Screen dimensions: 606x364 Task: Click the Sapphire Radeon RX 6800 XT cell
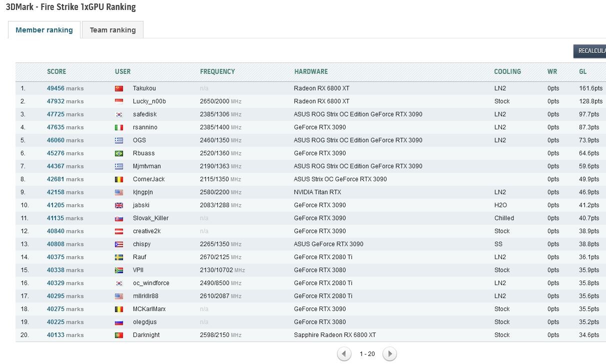335,335
